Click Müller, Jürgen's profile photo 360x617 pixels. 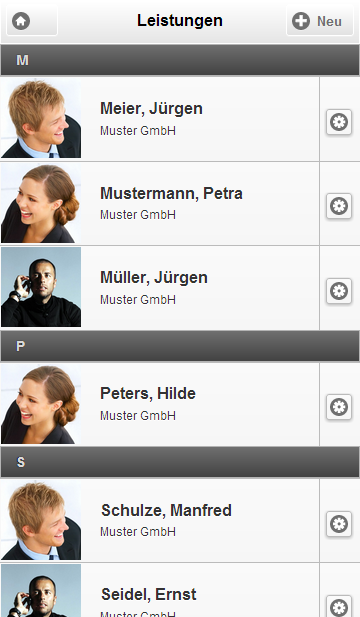(x=41, y=287)
